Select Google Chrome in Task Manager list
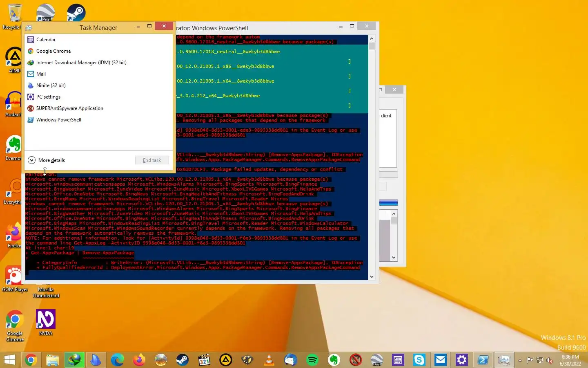The height and width of the screenshot is (368, 588). pos(99,51)
